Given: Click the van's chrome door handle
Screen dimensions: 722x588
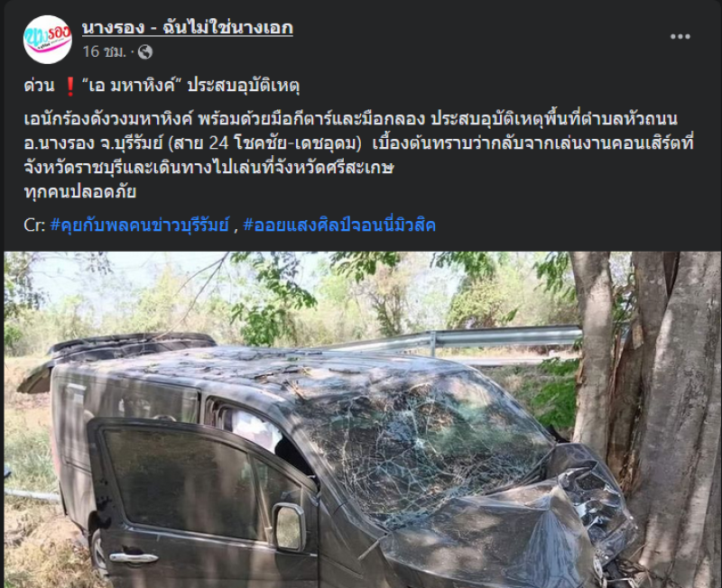Looking at the screenshot, I should click(134, 557).
